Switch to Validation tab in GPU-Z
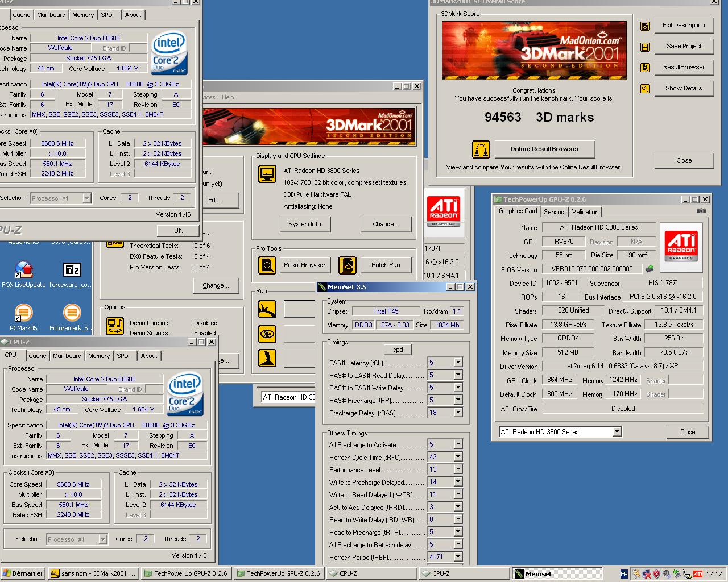Screen dimensions: 728x582 click(585, 212)
